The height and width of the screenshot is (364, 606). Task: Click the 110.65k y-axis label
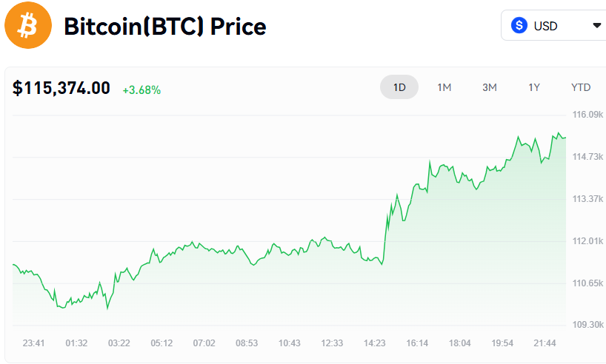587,283
